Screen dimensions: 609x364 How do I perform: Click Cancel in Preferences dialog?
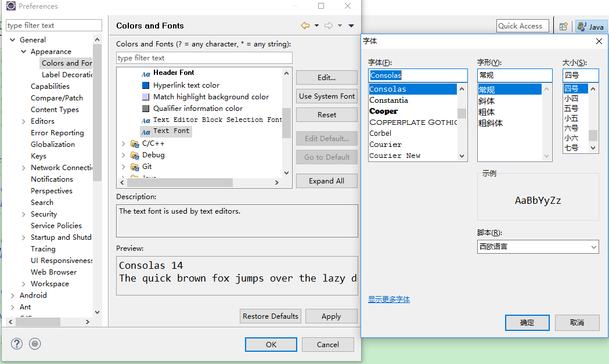pyautogui.click(x=328, y=344)
